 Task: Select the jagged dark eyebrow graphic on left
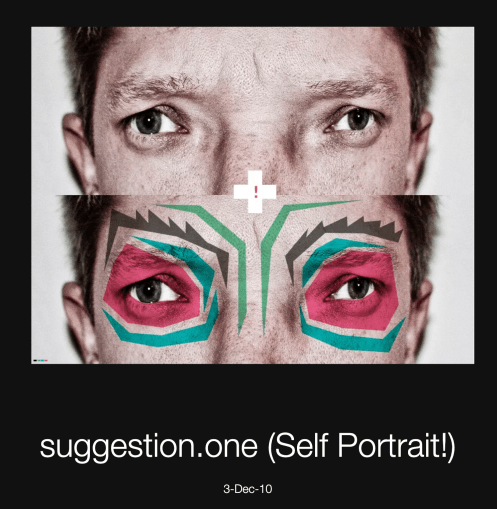point(167,238)
